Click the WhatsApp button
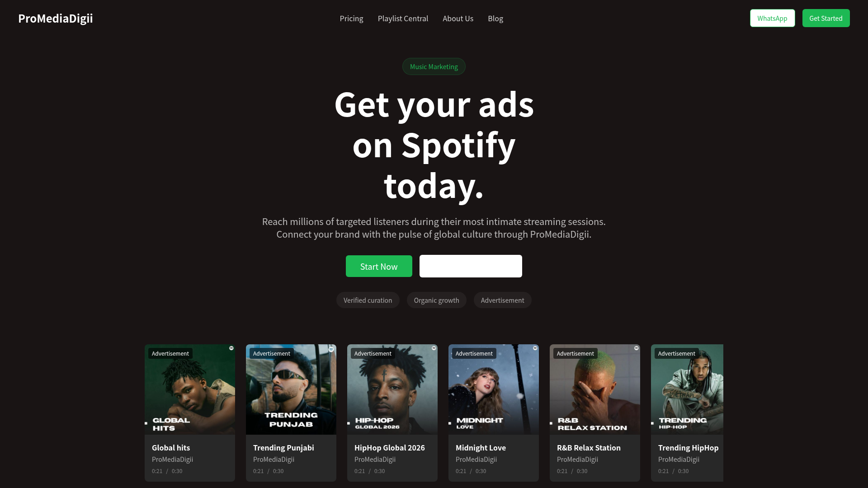The height and width of the screenshot is (488, 868). (x=772, y=18)
